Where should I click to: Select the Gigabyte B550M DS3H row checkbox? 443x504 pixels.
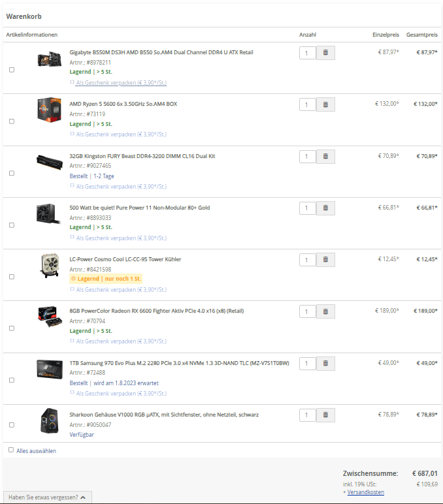tap(12, 70)
